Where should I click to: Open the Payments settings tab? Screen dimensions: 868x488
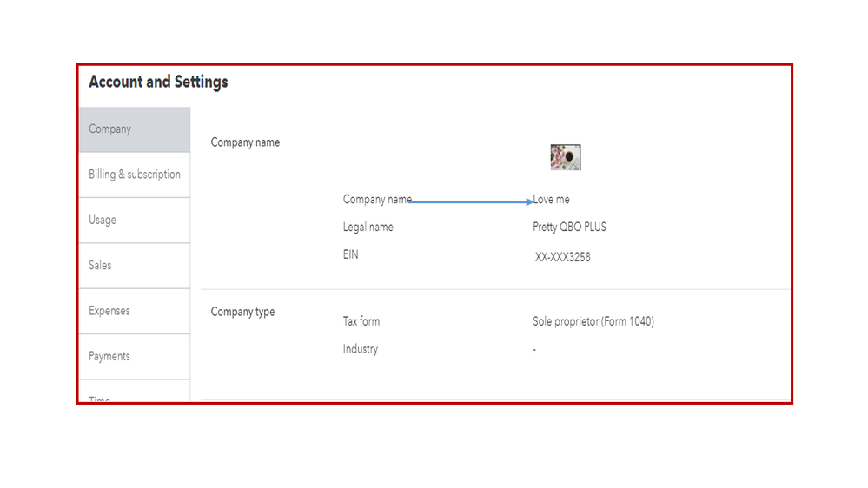point(109,356)
